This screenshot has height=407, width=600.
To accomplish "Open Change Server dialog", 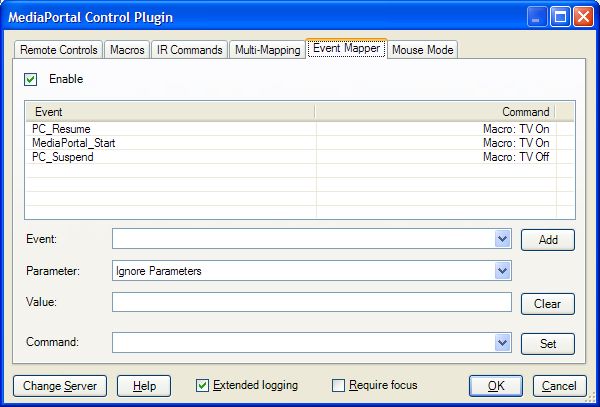I will (58, 386).
